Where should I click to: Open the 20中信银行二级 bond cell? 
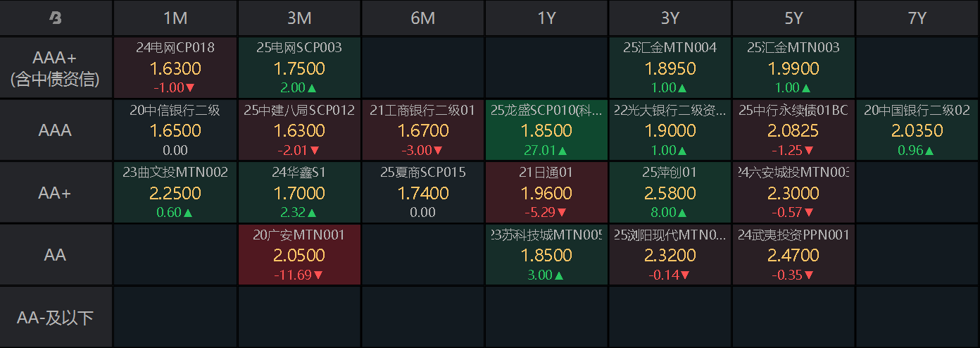[x=175, y=130]
